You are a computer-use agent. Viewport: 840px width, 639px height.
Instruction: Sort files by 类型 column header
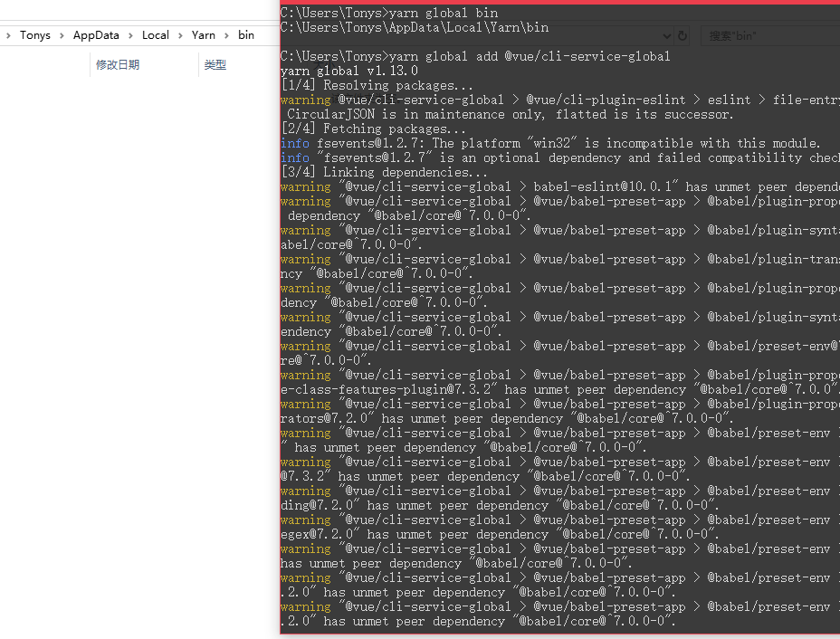click(x=215, y=65)
